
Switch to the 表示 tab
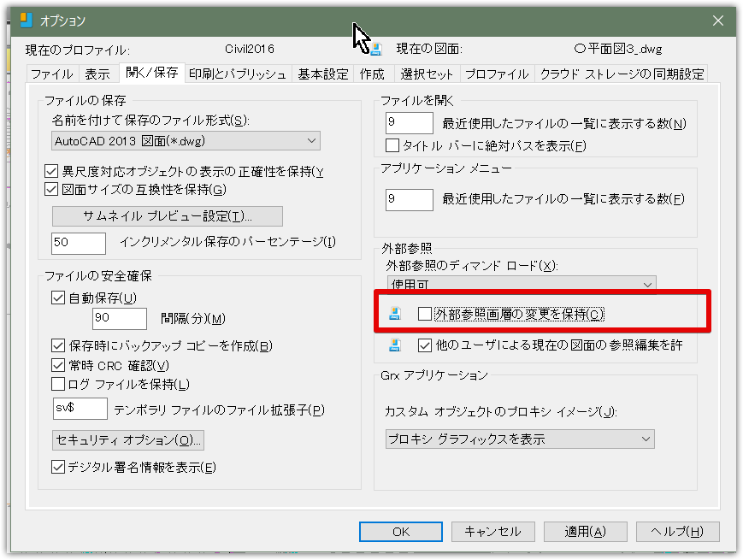click(97, 74)
